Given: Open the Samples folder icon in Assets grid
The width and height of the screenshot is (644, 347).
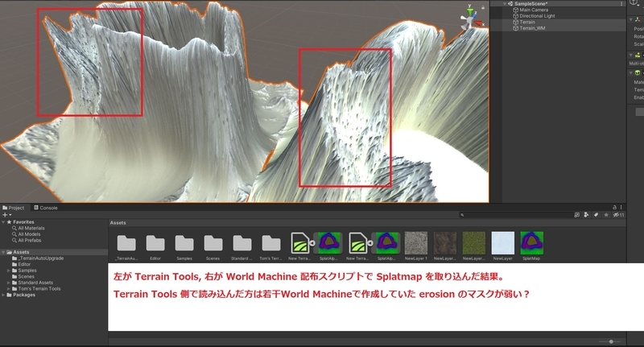Looking at the screenshot, I should tap(184, 243).
